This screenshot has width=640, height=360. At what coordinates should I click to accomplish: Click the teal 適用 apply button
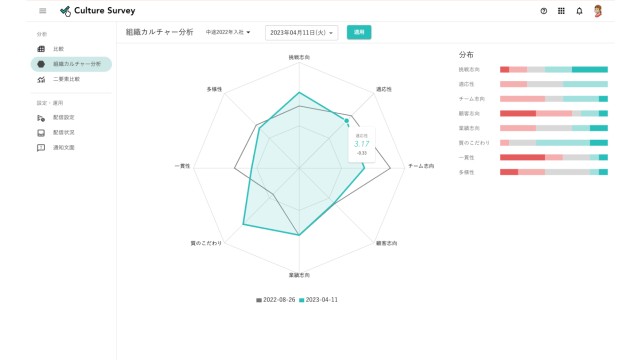coord(359,32)
